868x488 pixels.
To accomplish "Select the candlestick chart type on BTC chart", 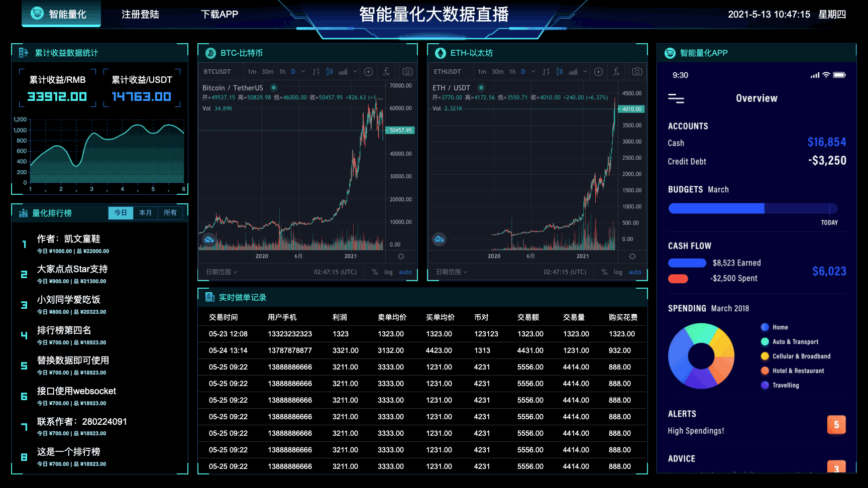I will click(330, 72).
